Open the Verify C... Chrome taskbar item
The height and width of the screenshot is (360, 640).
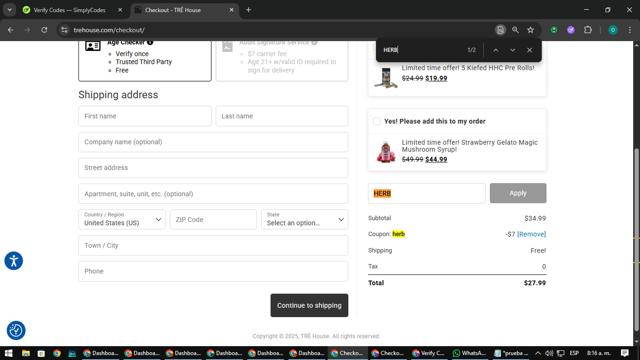(x=429, y=353)
